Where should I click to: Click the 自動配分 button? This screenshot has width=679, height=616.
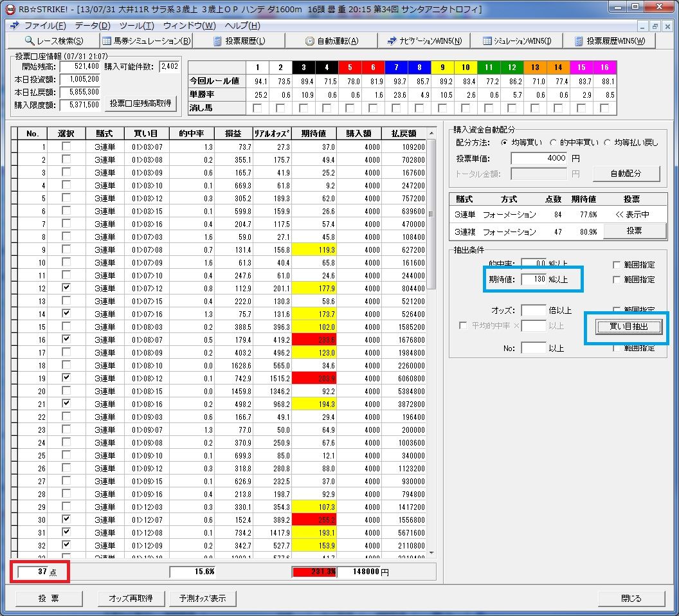click(x=626, y=174)
